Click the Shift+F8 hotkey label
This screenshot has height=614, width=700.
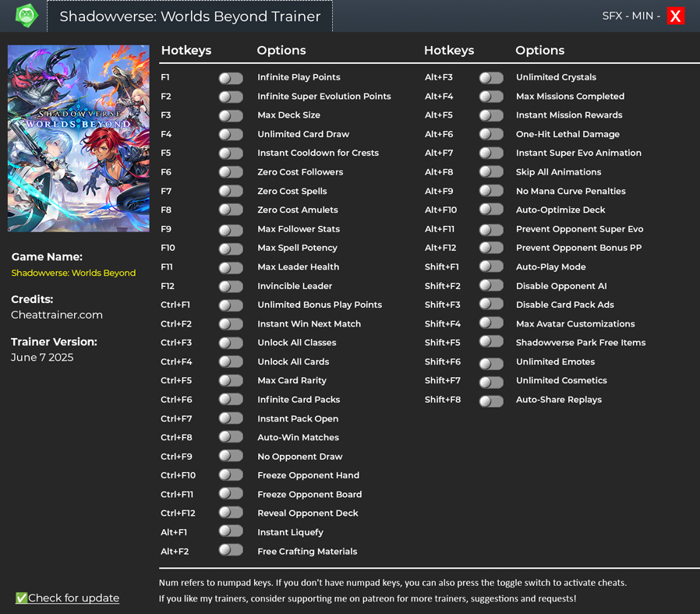pos(443,400)
